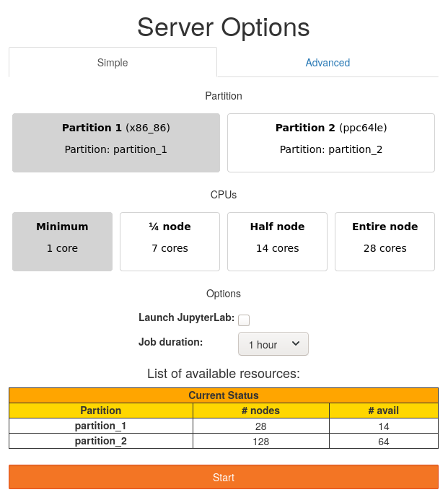
Task: Click the Launch JupyterLab label text
Action: point(186,317)
